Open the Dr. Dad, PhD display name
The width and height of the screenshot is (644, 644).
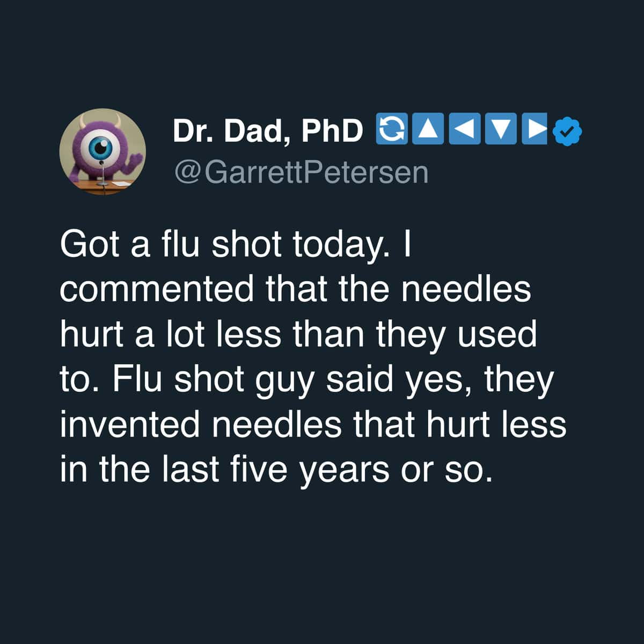267,130
